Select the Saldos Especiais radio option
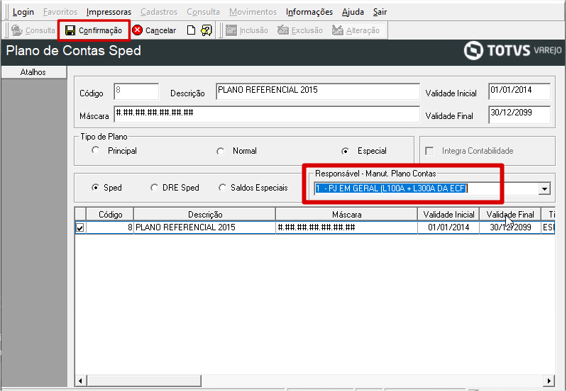This screenshot has width=566, height=391. click(222, 187)
